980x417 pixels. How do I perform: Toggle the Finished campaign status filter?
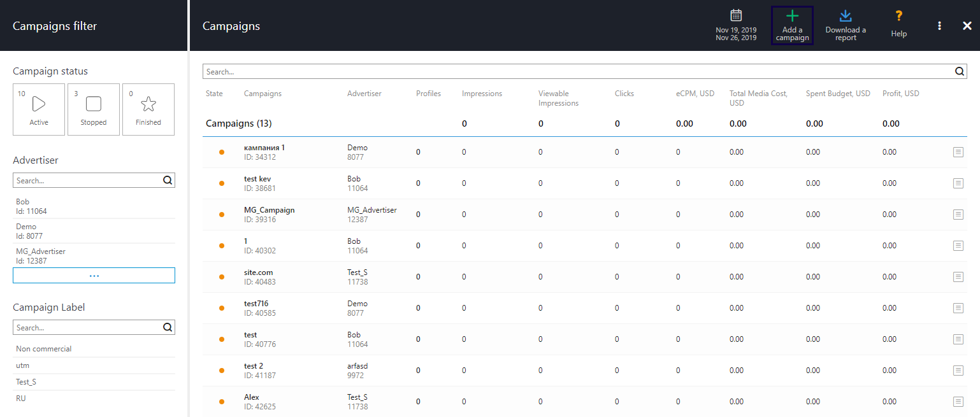coord(148,110)
